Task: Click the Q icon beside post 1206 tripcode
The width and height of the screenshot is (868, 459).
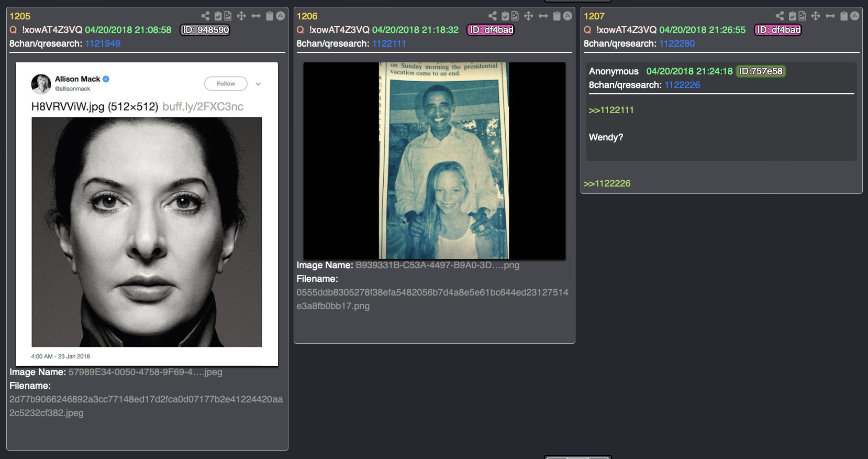Action: (301, 30)
